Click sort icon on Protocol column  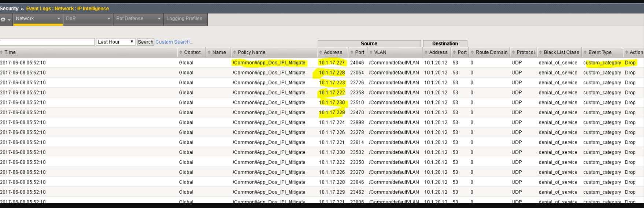click(x=514, y=52)
